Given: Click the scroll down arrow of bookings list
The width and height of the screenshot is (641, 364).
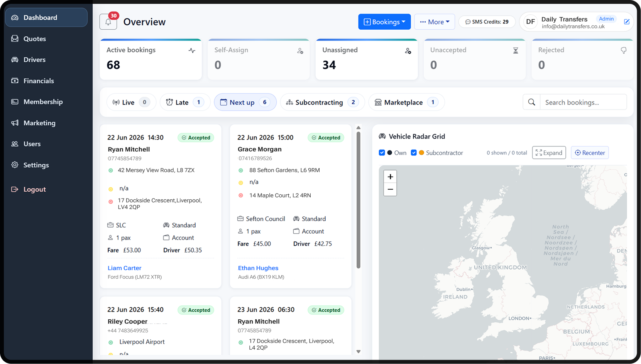Looking at the screenshot, I should tap(359, 352).
